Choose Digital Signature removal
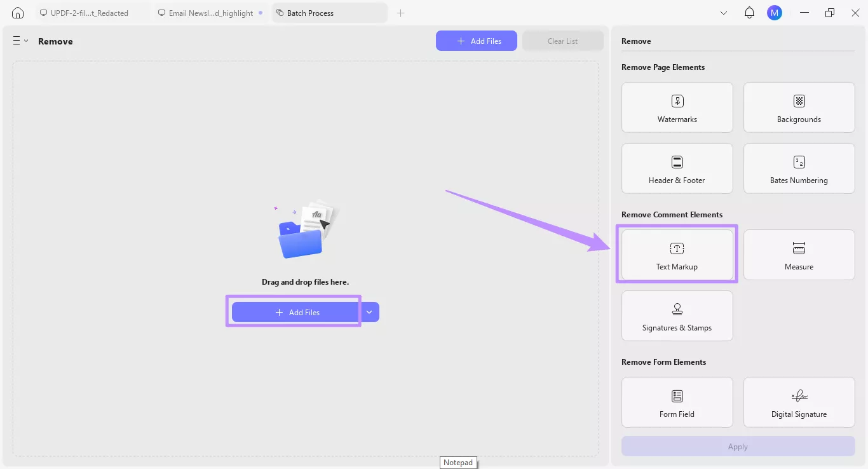This screenshot has width=868, height=469. click(x=799, y=402)
